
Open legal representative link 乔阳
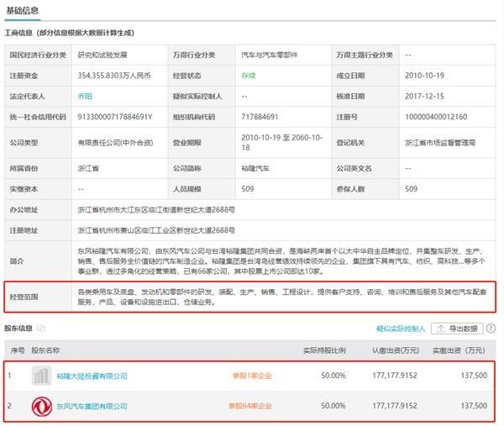[85, 96]
